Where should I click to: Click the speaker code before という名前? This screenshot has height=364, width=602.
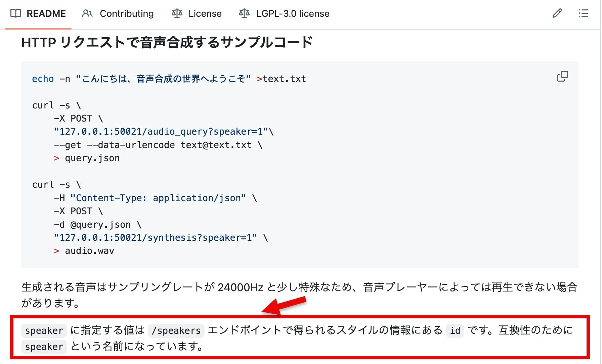point(44,347)
